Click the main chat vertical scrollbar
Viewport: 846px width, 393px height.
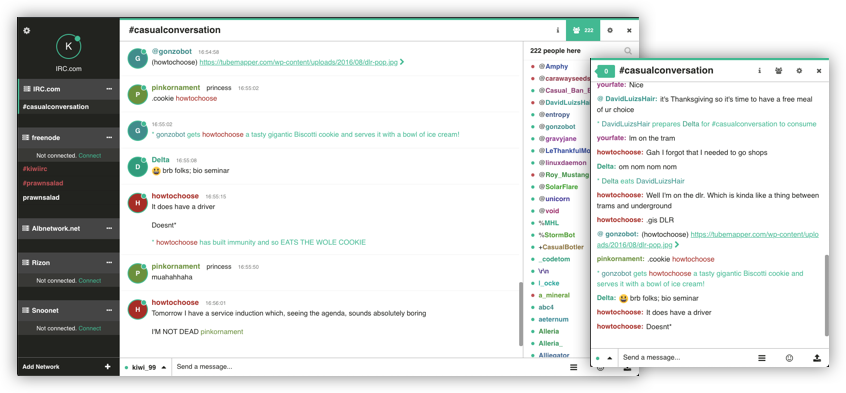tap(521, 314)
